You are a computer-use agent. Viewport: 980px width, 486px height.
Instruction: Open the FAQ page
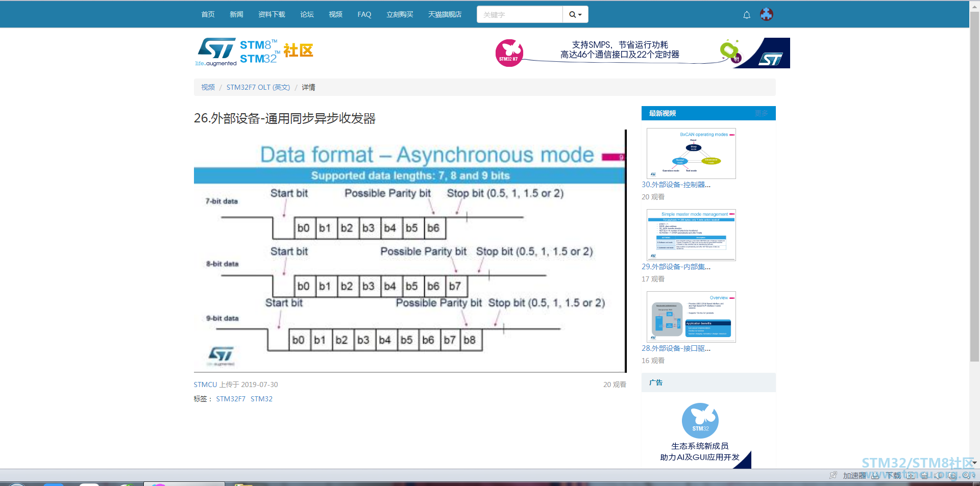tap(364, 14)
